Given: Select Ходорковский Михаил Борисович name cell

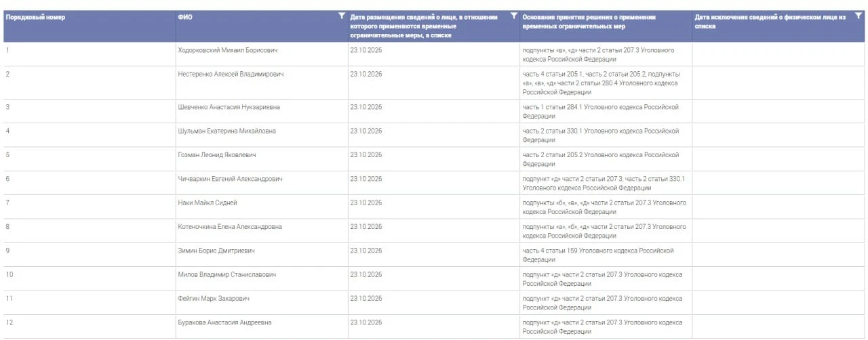Looking at the screenshot, I should (x=261, y=54).
